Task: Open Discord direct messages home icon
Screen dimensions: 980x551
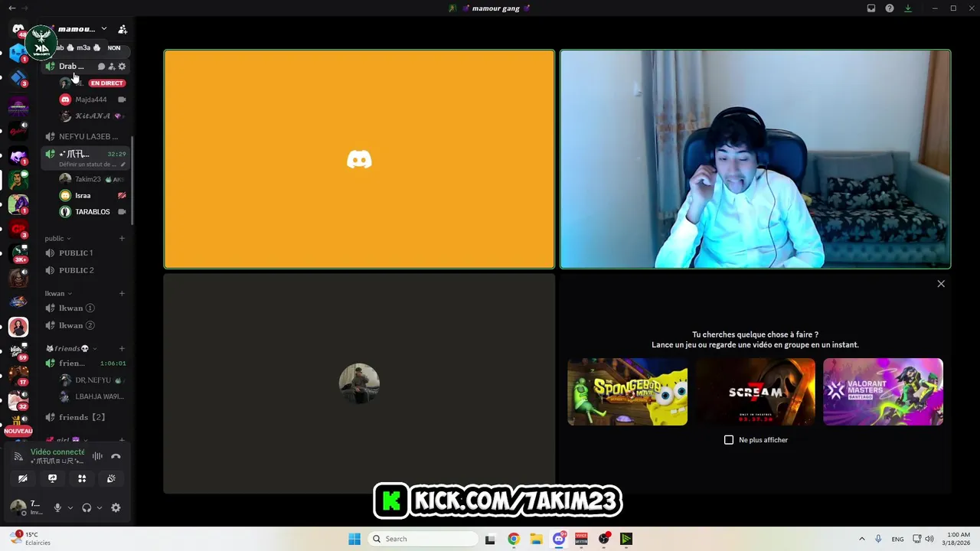Action: [18, 29]
